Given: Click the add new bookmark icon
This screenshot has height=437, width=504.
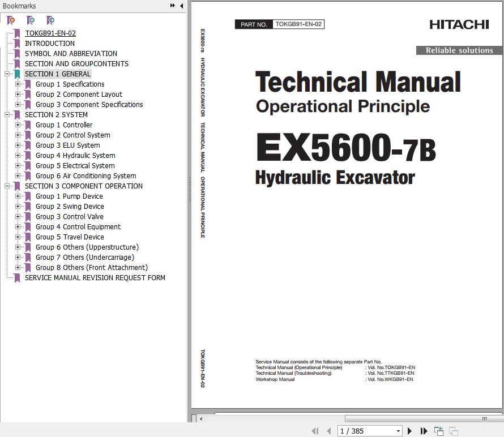Looking at the screenshot, I should (x=31, y=20).
